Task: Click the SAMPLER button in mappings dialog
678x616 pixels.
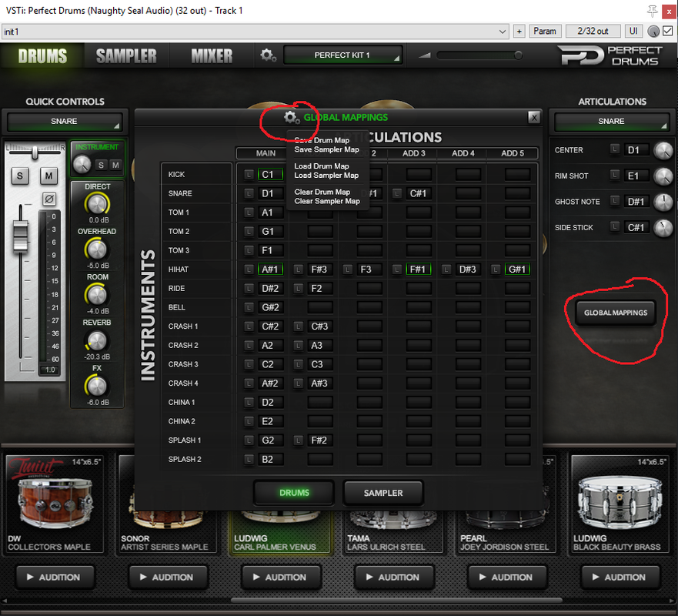Action: 383,493
